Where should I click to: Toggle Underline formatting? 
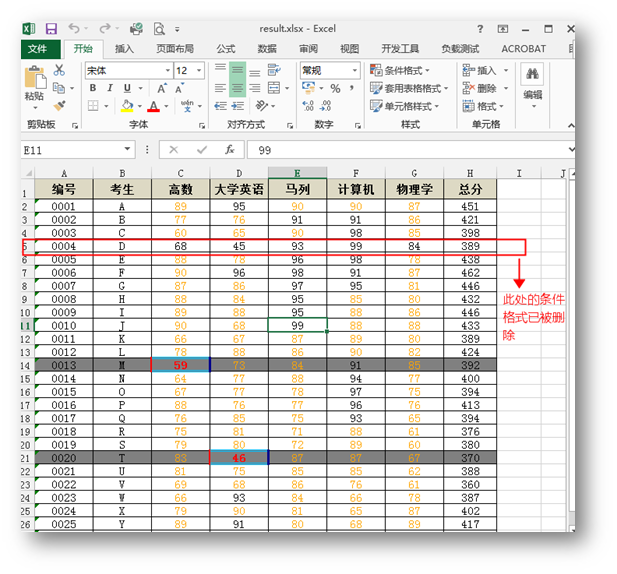pyautogui.click(x=127, y=88)
